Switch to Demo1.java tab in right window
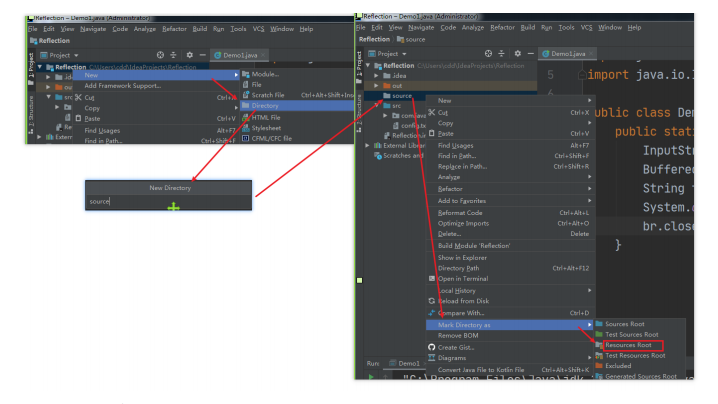 [x=567, y=54]
